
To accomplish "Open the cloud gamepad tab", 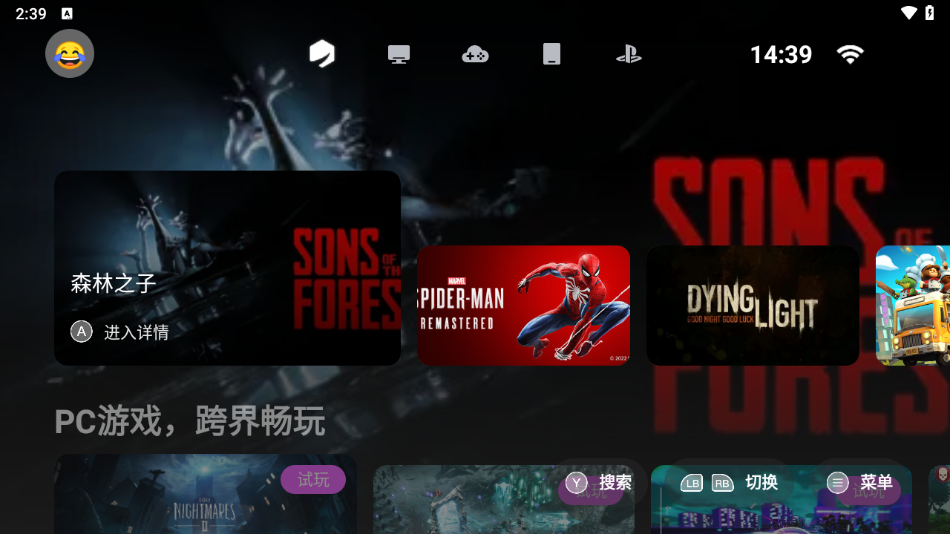I will pyautogui.click(x=475, y=54).
